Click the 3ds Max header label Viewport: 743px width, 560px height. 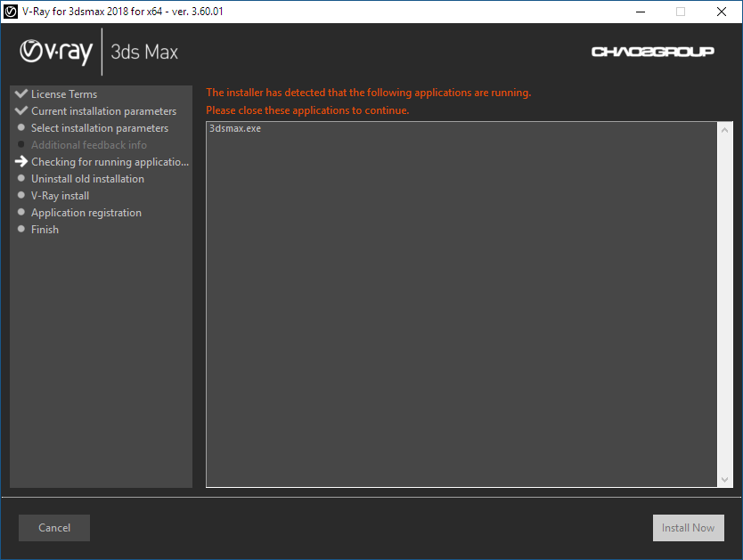[x=144, y=52]
